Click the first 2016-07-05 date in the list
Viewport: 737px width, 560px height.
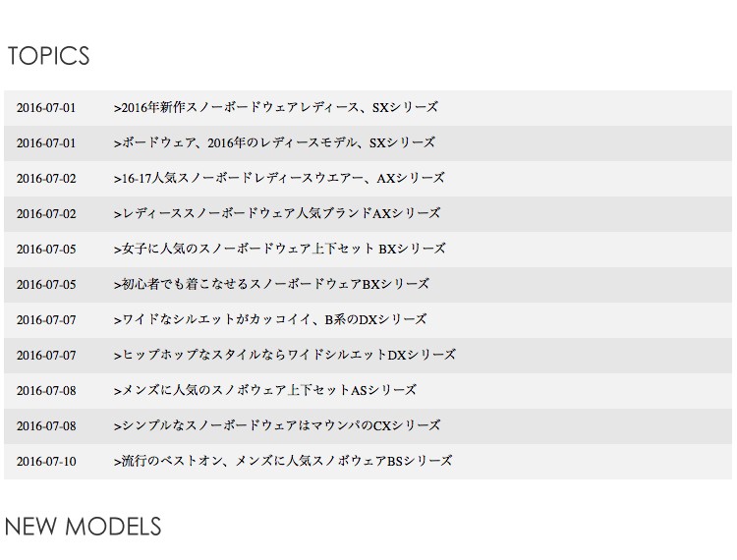click(46, 249)
